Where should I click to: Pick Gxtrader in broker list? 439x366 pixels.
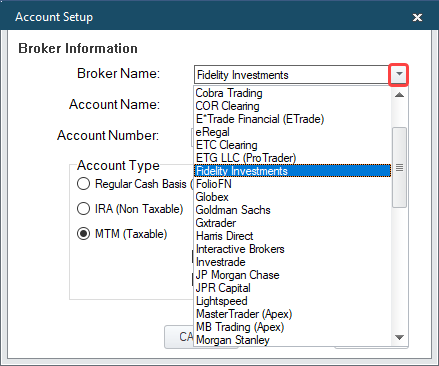point(292,223)
